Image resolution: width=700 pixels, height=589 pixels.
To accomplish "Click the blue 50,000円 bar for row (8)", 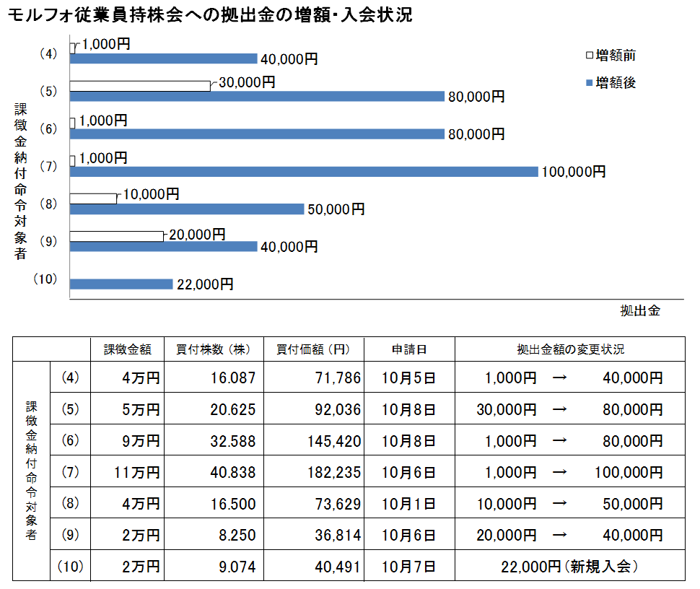I will click(x=186, y=209).
